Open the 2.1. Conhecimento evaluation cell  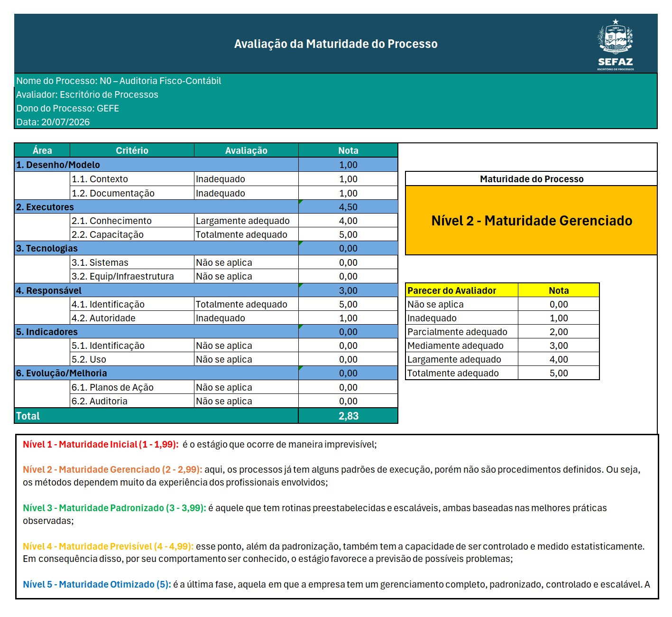point(246,221)
